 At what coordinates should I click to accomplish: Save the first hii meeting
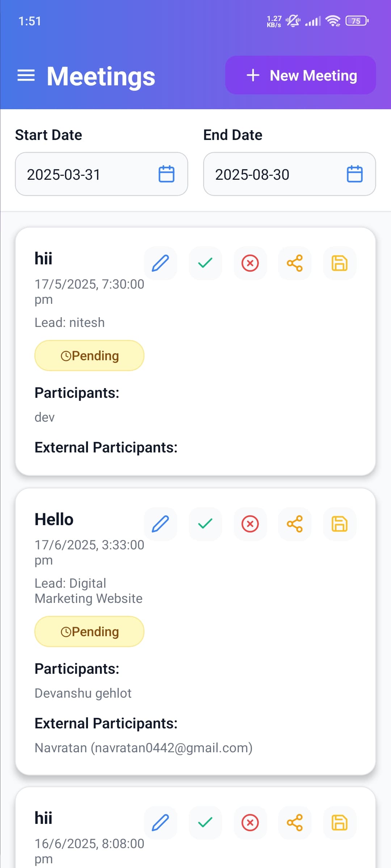340,263
